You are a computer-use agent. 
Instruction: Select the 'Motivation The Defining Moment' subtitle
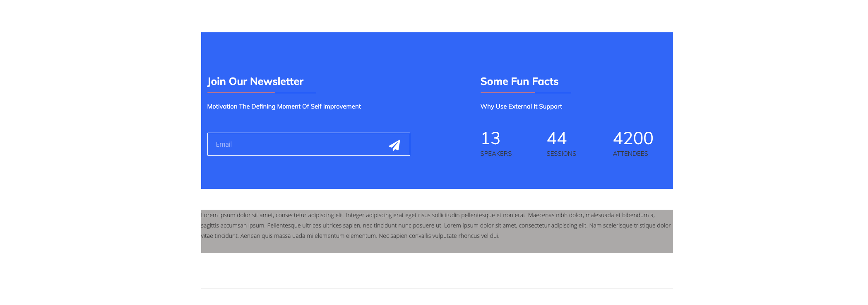(x=284, y=107)
